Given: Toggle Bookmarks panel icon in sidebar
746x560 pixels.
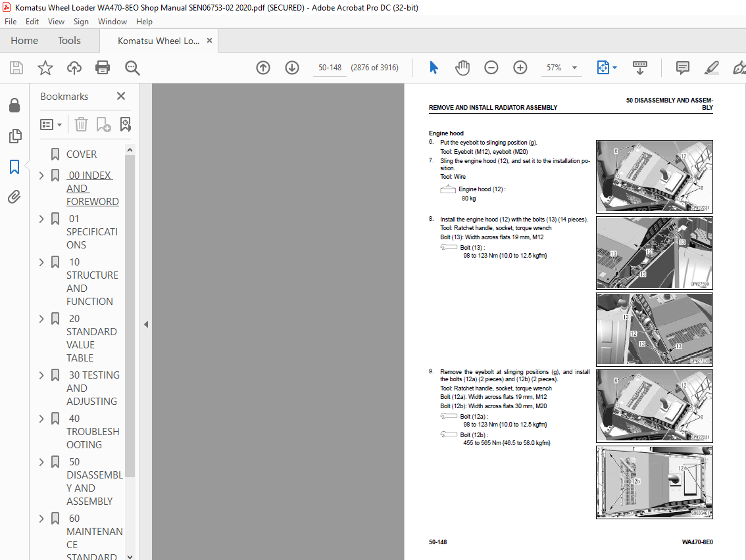Looking at the screenshot, I should coord(14,167).
